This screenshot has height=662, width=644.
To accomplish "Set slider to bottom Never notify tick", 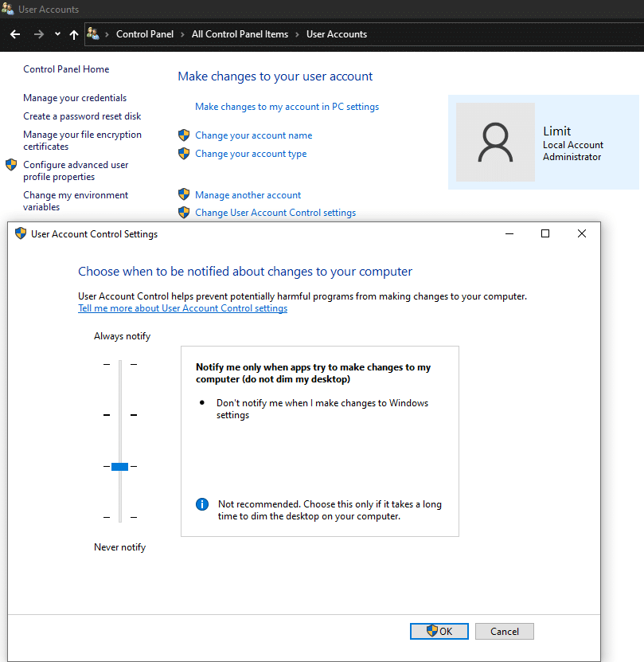I will [120, 517].
